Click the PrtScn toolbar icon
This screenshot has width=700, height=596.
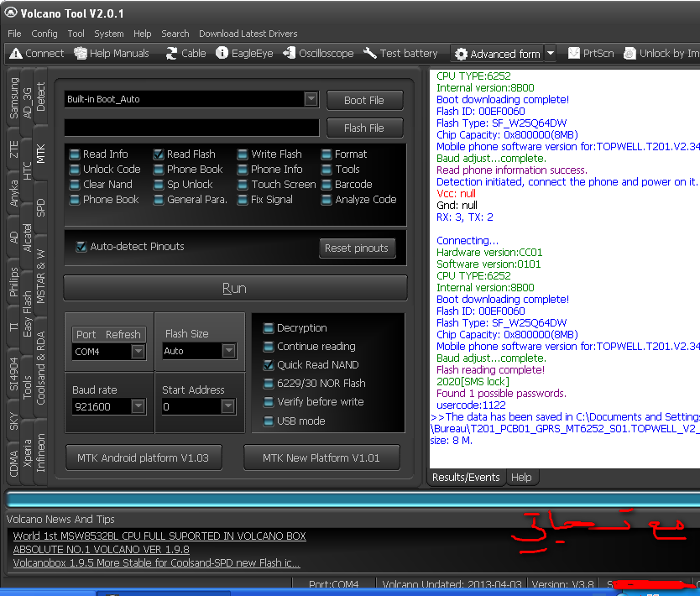(573, 54)
